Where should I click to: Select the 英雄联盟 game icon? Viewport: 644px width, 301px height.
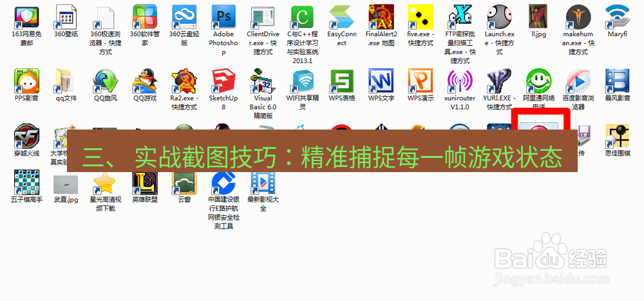[x=145, y=184]
